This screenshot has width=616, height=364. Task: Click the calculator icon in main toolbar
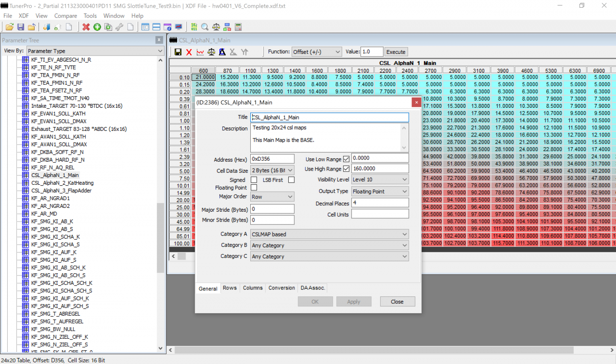tap(238, 27)
